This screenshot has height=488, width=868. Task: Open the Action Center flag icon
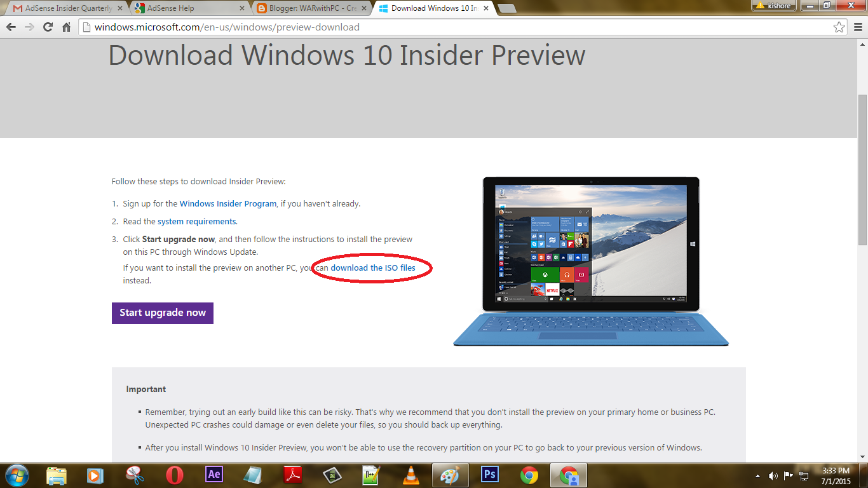click(x=788, y=475)
